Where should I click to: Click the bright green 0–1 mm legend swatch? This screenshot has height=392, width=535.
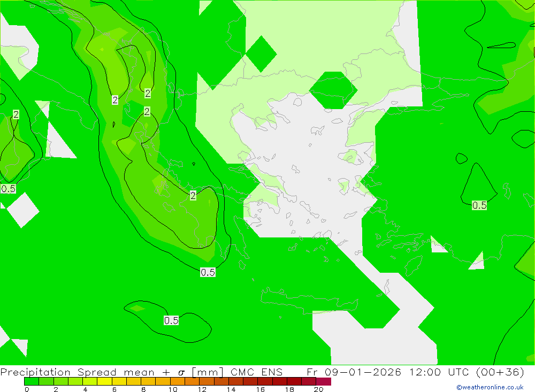pyautogui.click(x=32, y=381)
